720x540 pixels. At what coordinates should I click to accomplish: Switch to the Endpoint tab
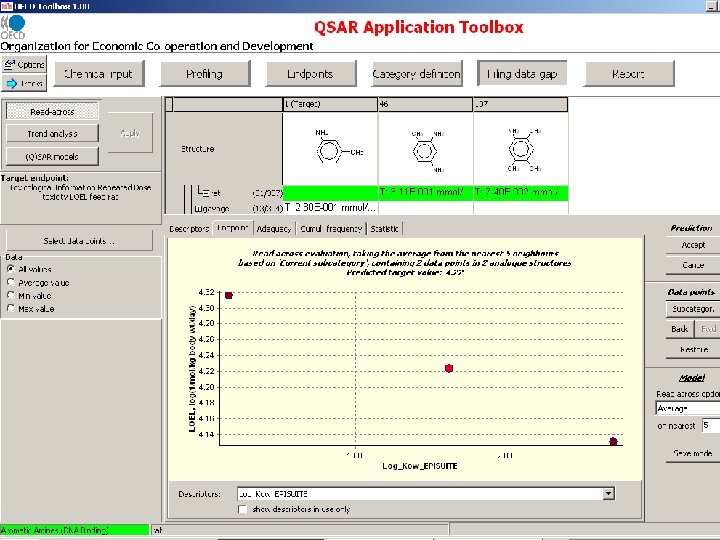[x=233, y=228]
